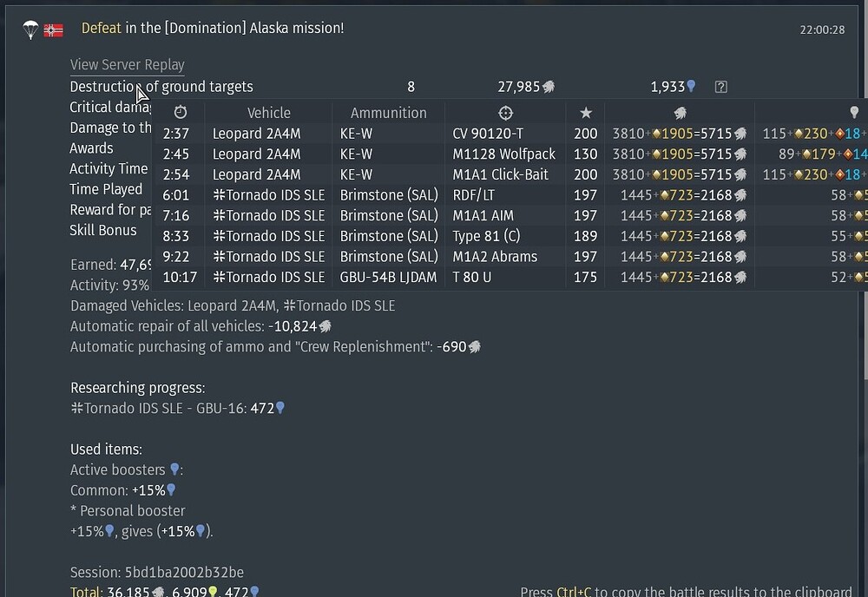Click the Silver Lions column header icon

click(x=680, y=113)
